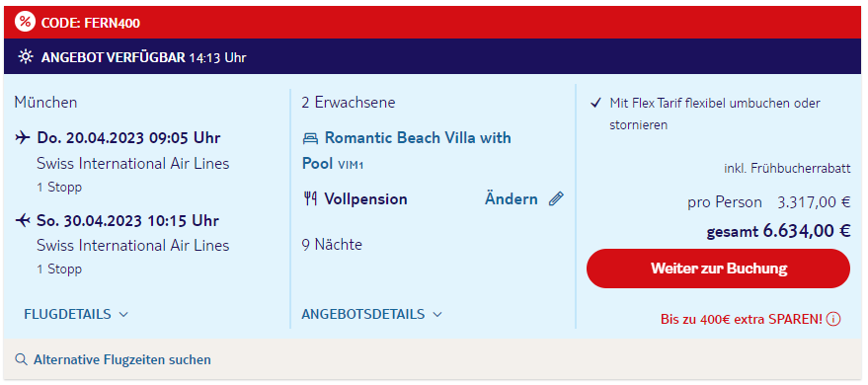Click the outbound flight airplane icon
The width and height of the screenshot is (868, 385).
point(23,138)
